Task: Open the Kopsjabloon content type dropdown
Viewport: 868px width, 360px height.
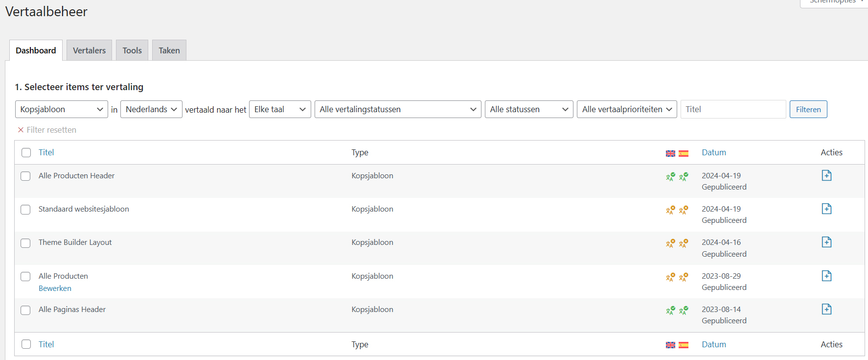Action: coord(61,109)
